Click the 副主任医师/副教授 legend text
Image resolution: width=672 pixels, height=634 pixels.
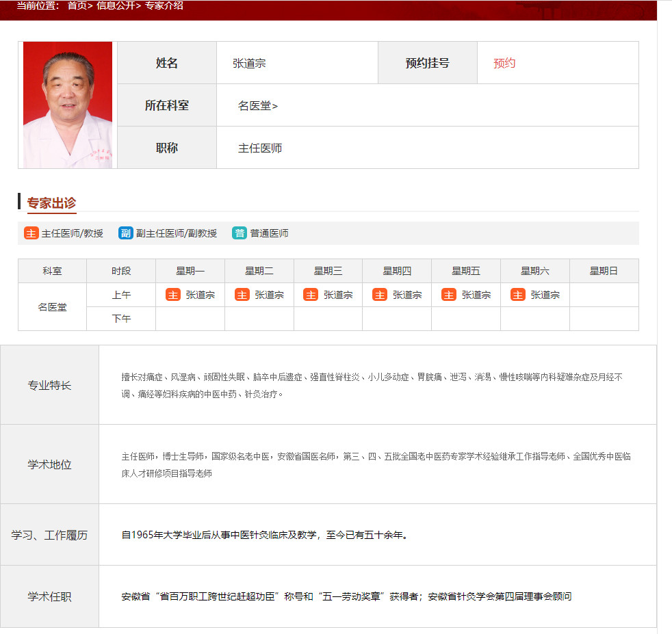pyautogui.click(x=177, y=233)
